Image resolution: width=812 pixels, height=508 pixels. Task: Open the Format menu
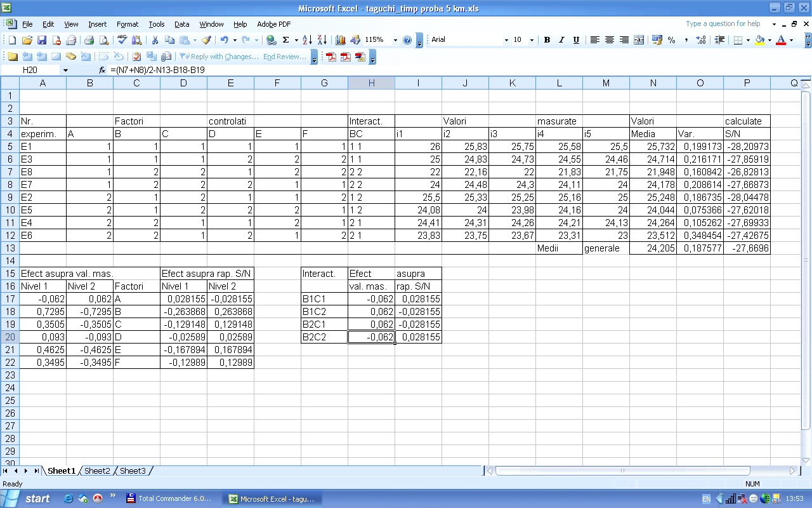point(128,24)
